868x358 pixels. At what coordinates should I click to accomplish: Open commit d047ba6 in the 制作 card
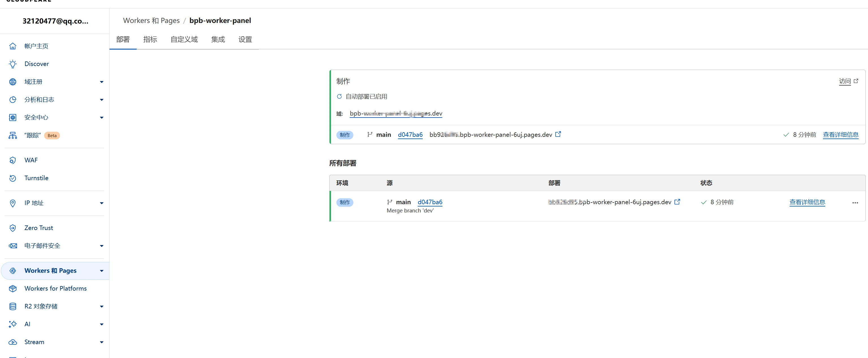point(410,135)
